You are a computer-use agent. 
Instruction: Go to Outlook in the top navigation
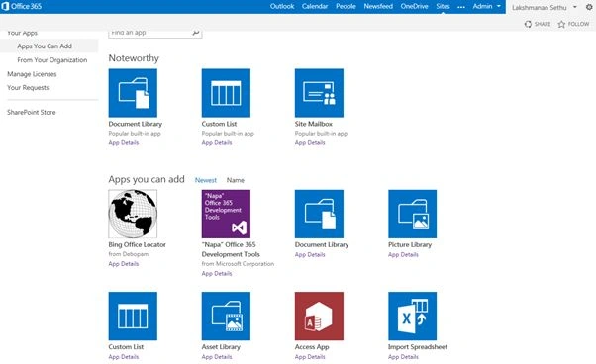coord(282,6)
